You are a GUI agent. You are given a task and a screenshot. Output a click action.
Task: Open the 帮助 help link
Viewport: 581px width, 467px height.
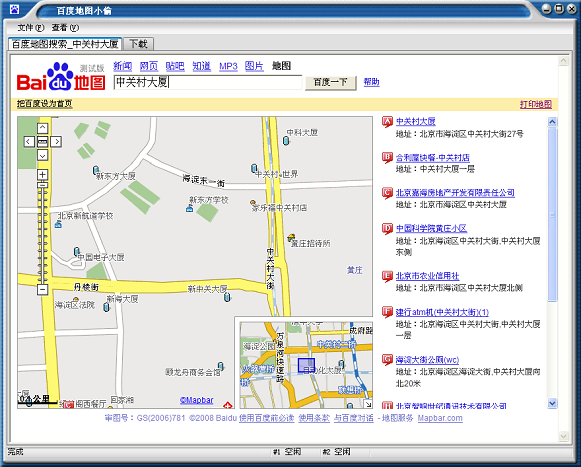pyautogui.click(x=371, y=82)
